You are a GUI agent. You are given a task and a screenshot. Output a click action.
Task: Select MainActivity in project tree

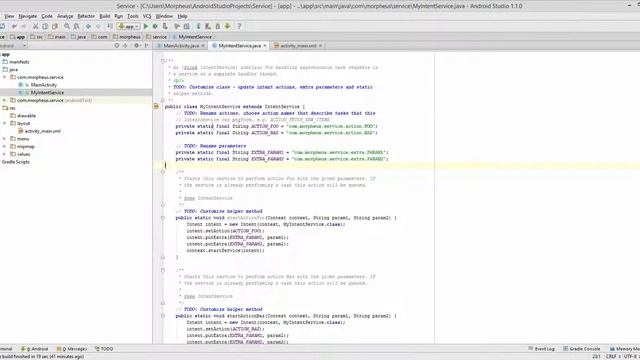click(44, 85)
